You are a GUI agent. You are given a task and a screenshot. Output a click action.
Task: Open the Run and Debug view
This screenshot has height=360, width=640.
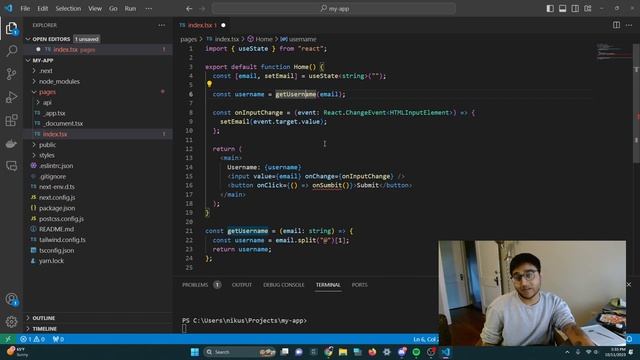coord(11,97)
